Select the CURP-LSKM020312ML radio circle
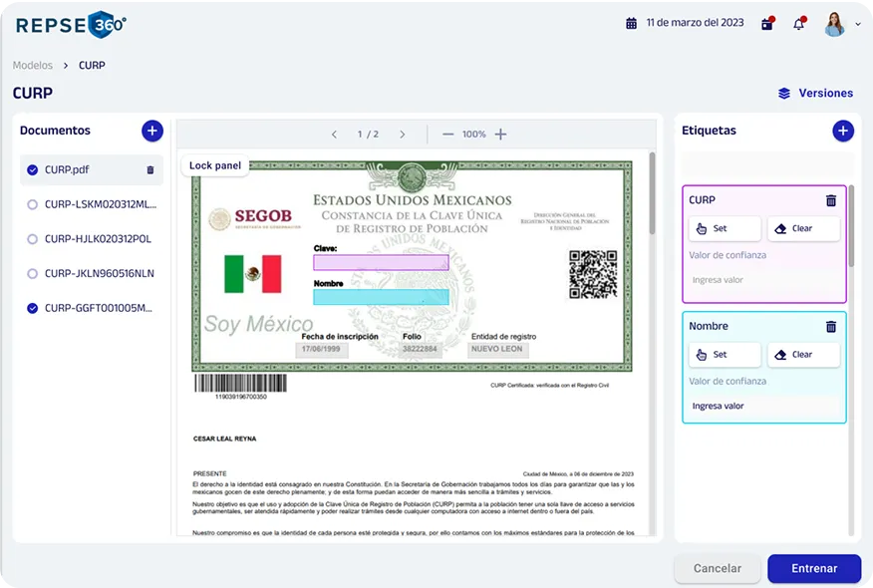Image resolution: width=873 pixels, height=588 pixels. tap(32, 204)
